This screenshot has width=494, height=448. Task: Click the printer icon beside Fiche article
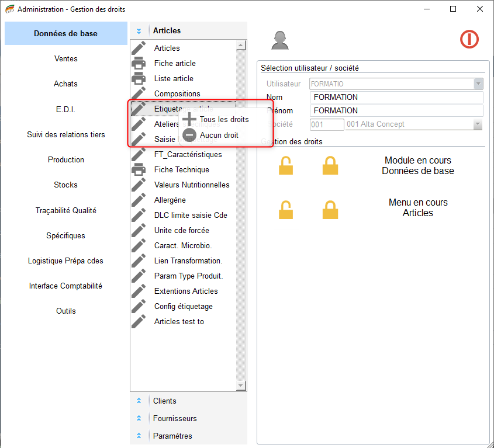pos(139,63)
